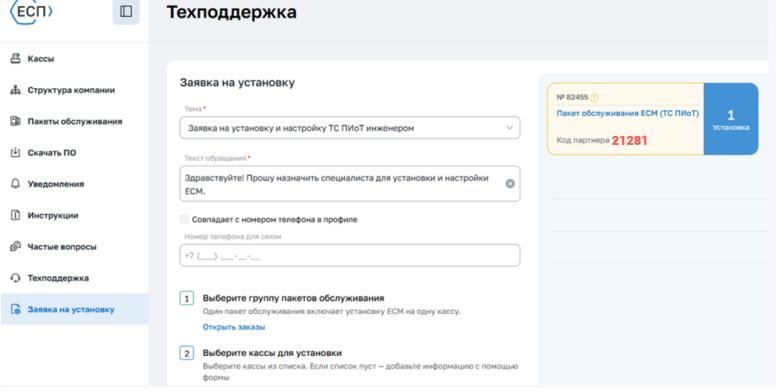Expand the Тема dropdown chevron
The image size is (776, 392).
509,128
